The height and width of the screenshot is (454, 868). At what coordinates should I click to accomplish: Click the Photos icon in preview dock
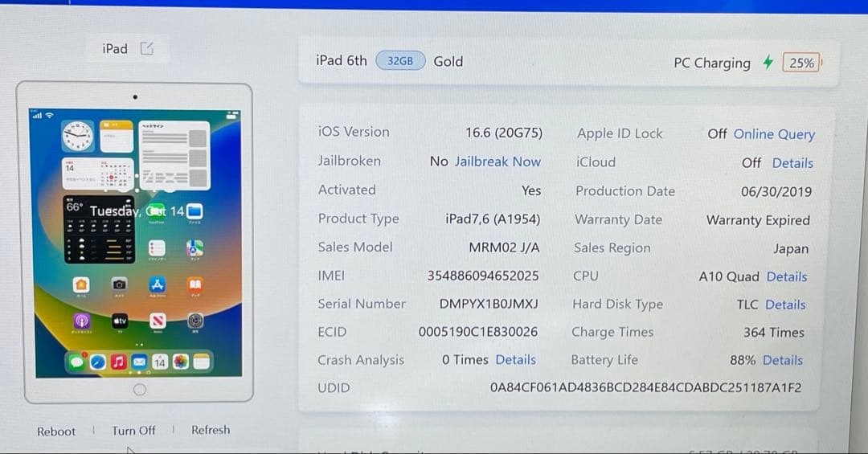[181, 362]
